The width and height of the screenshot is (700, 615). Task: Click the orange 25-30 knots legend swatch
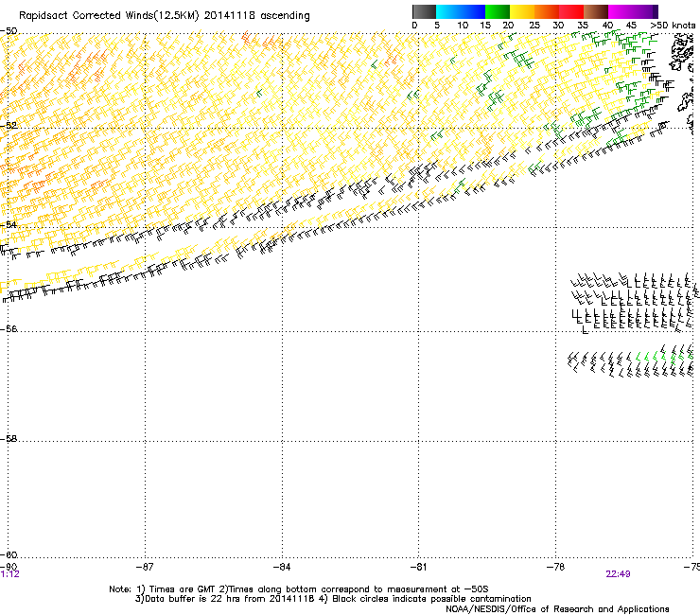click(x=547, y=11)
